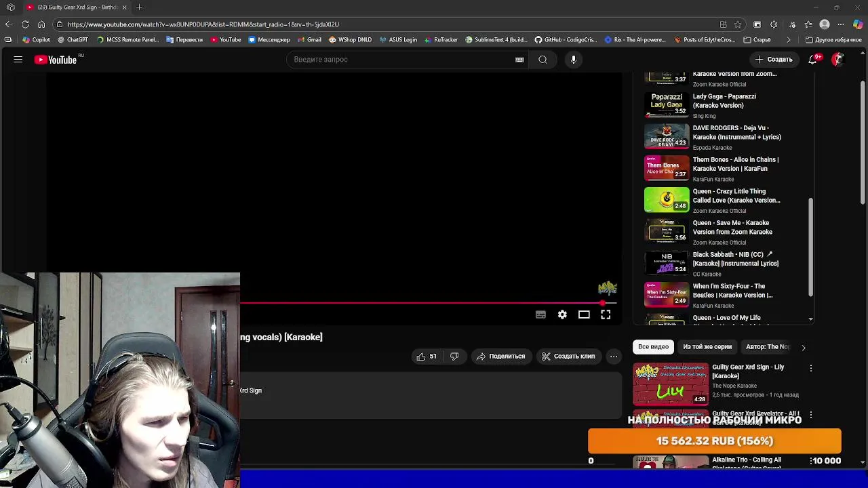Add page to favorites with star icon
The height and width of the screenshot is (488, 868).
coord(738,24)
